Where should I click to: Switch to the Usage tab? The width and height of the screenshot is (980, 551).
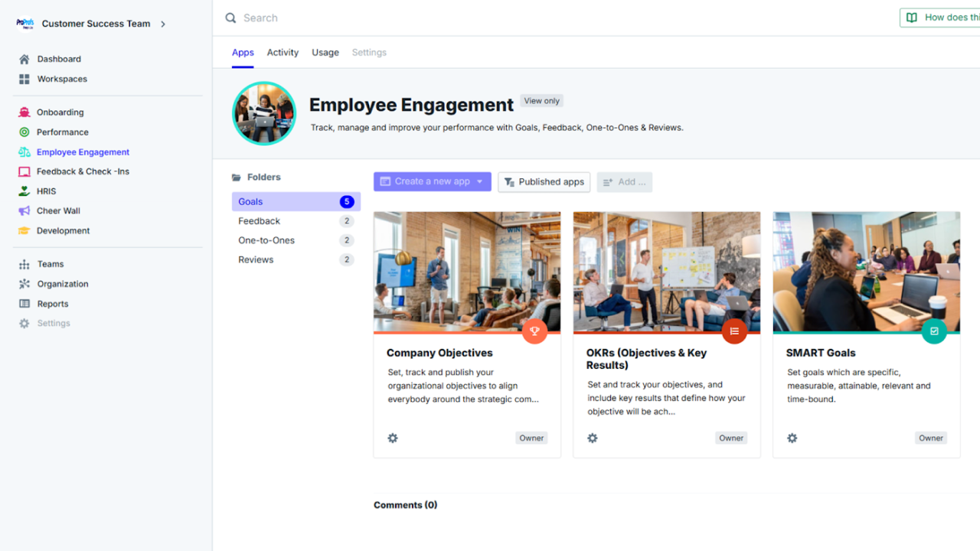pyautogui.click(x=325, y=53)
